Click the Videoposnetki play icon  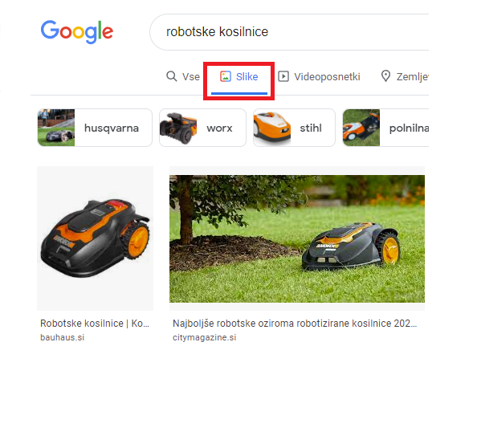coord(283,76)
